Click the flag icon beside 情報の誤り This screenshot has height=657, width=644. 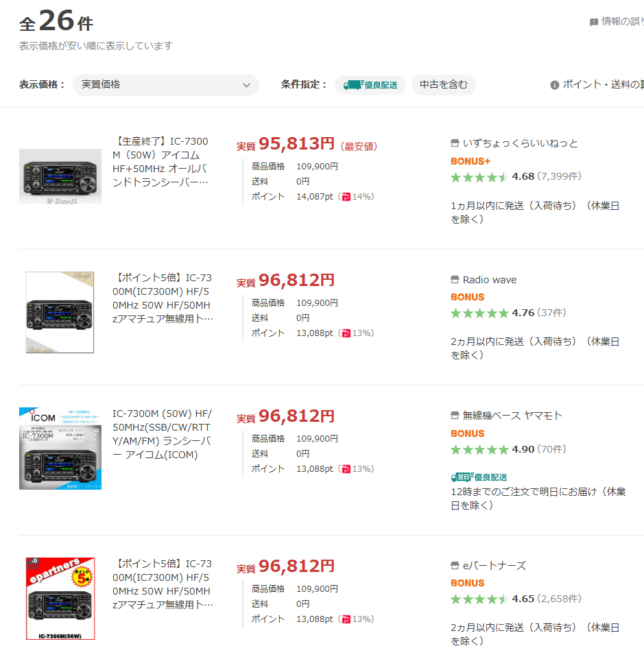[x=594, y=23]
